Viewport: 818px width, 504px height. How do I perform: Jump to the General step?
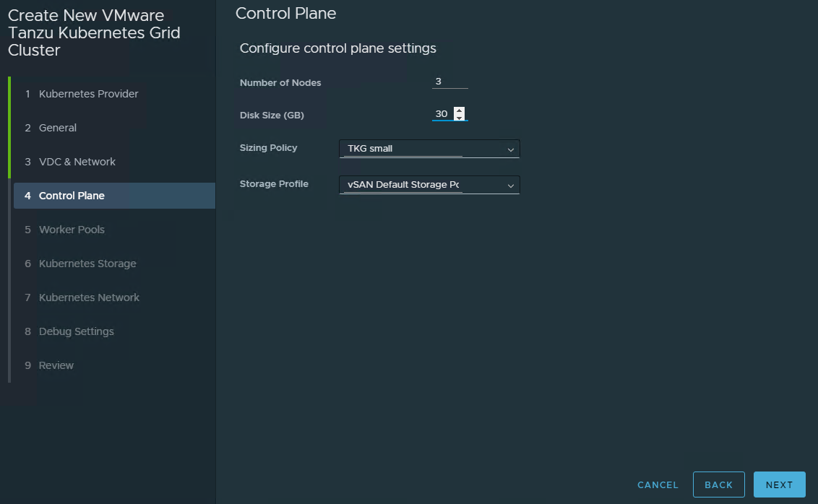[58, 128]
